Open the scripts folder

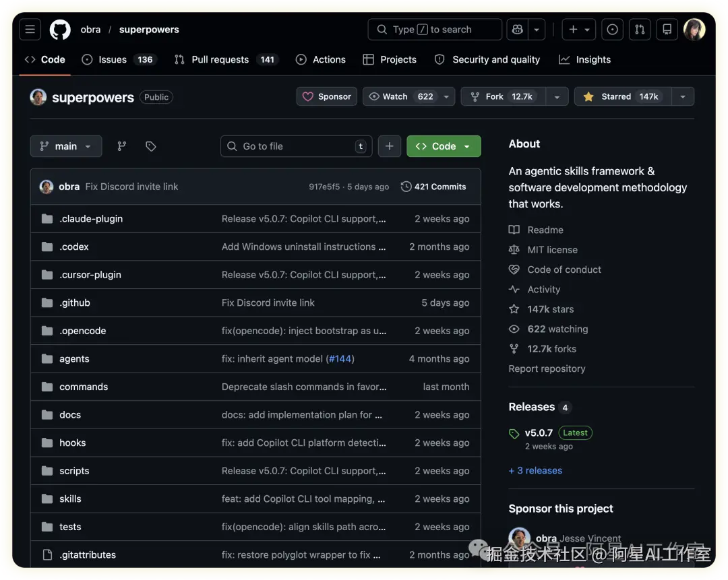tap(74, 470)
